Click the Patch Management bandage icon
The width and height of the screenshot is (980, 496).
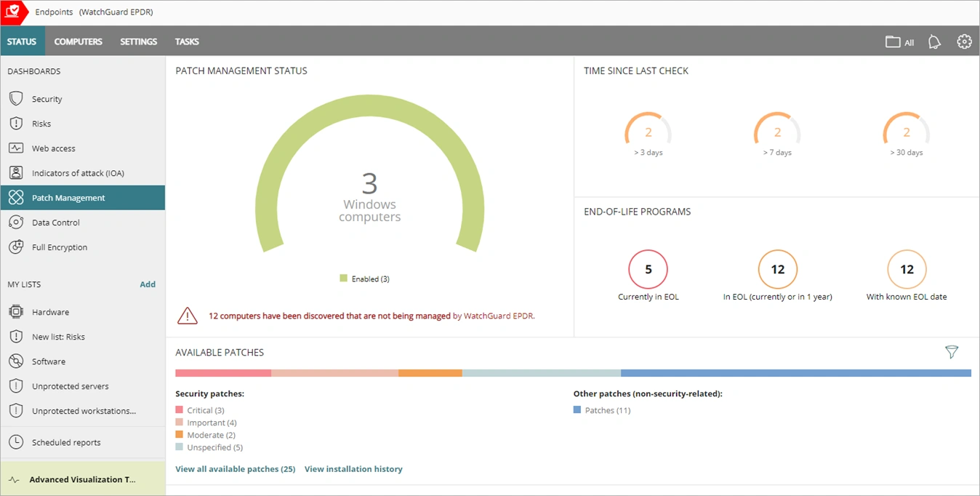[x=16, y=198]
